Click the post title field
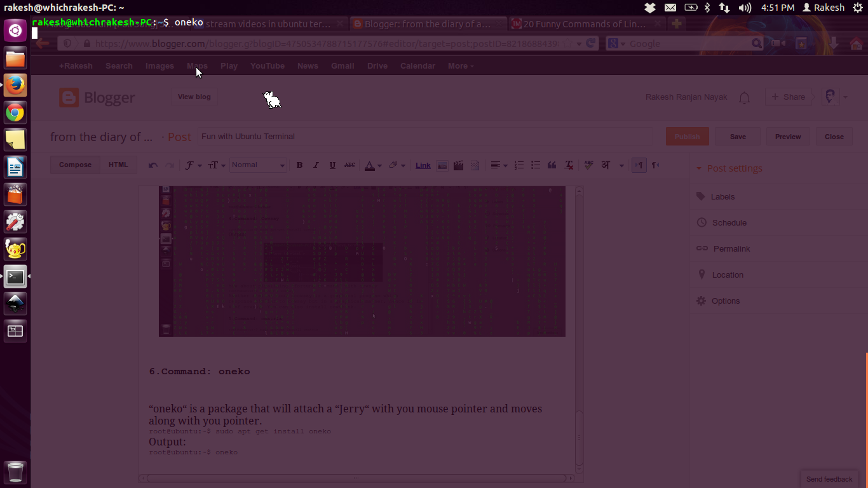Viewport: 868px width, 488px height. [425, 137]
